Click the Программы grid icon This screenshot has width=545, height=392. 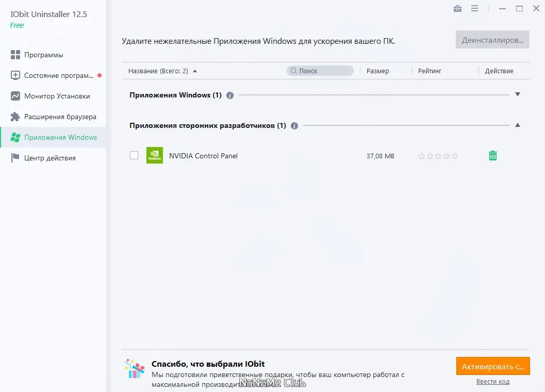pos(15,55)
